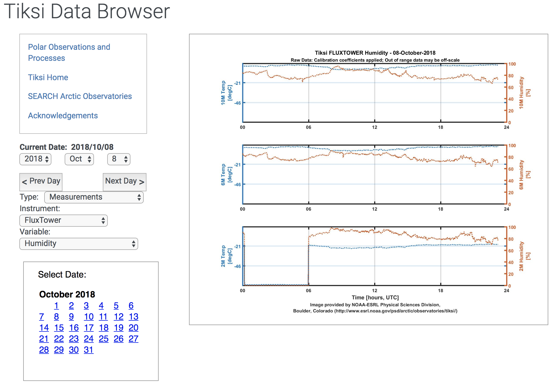
Task: Select October 27 in the calendar
Action: click(133, 339)
